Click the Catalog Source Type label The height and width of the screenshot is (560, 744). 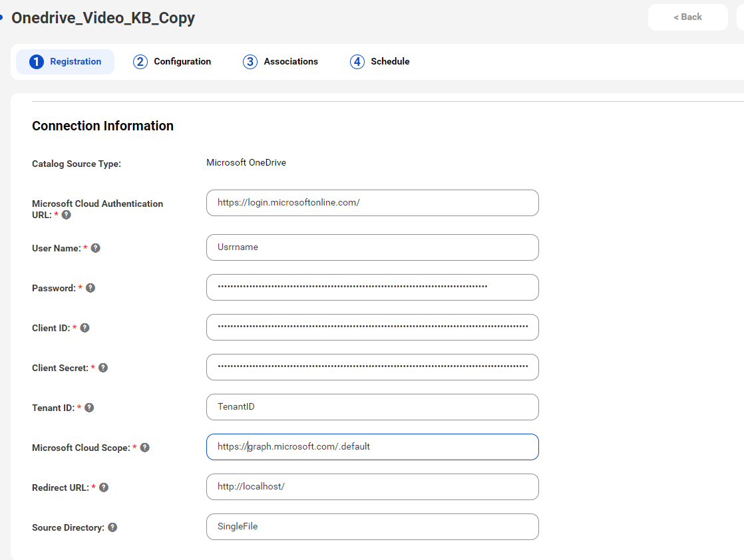pyautogui.click(x=77, y=164)
